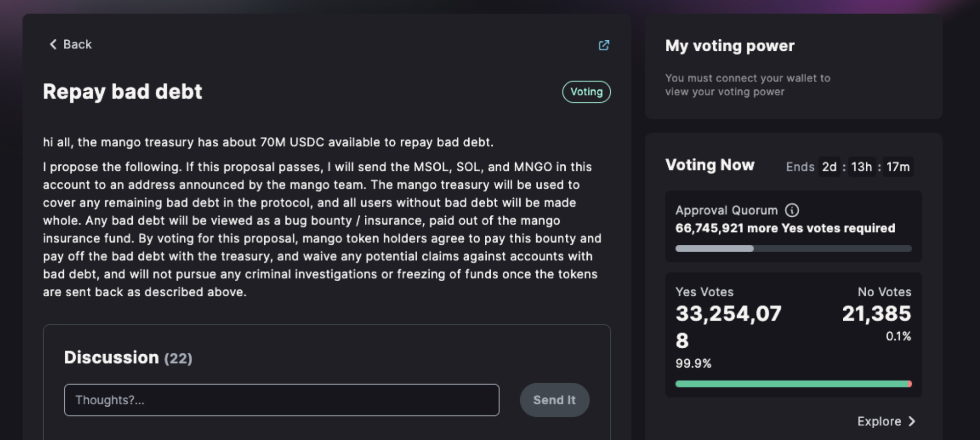Click the connect your wallet message
This screenshot has width=980, height=440.
tap(747, 85)
